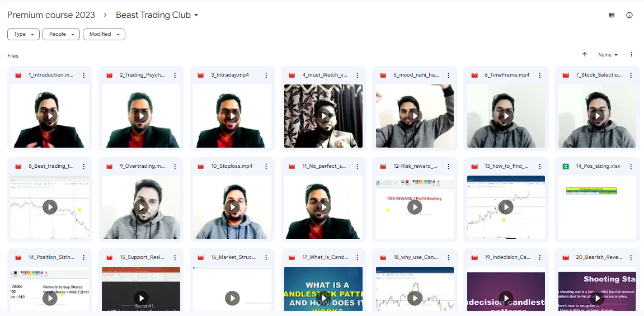644x316 pixels.
Task: Expand the People filter dropdown
Action: 62,34
